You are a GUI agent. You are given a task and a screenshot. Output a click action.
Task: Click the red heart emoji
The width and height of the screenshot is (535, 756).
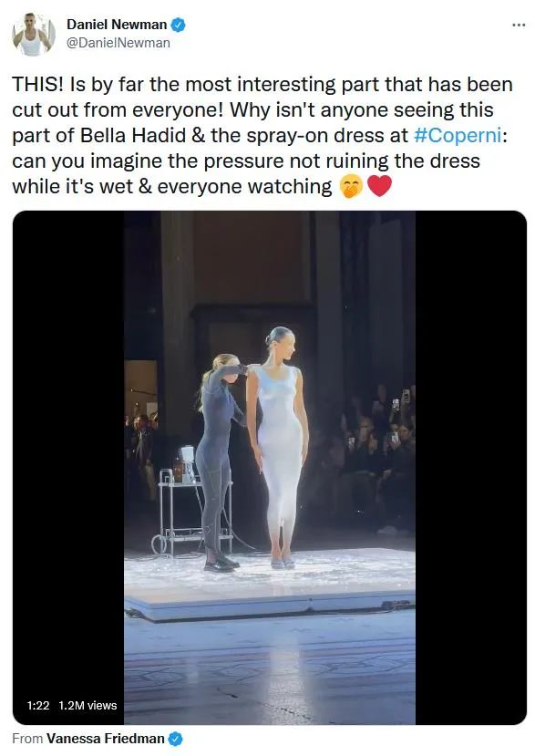tap(379, 186)
